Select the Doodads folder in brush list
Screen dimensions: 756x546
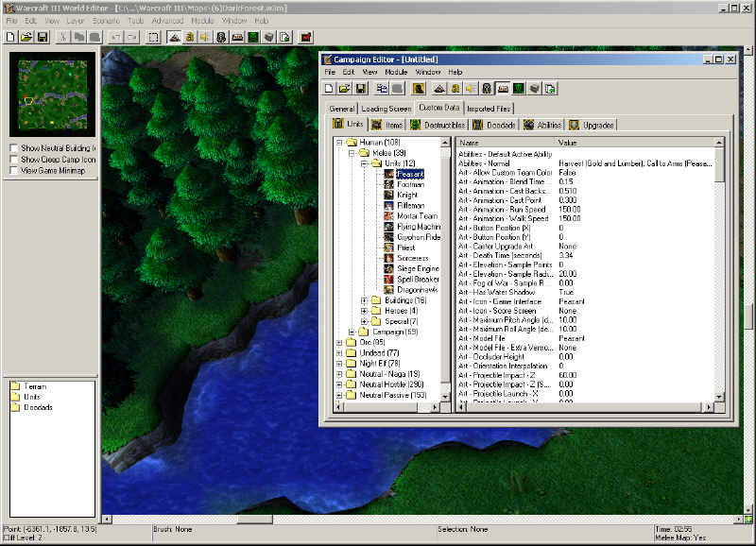pyautogui.click(x=38, y=408)
